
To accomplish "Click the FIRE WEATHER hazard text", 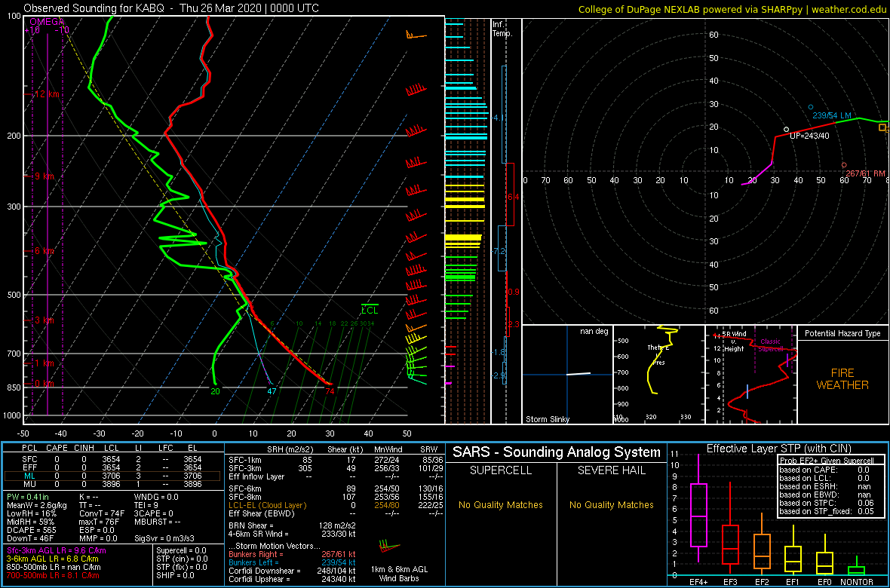I will (842, 379).
